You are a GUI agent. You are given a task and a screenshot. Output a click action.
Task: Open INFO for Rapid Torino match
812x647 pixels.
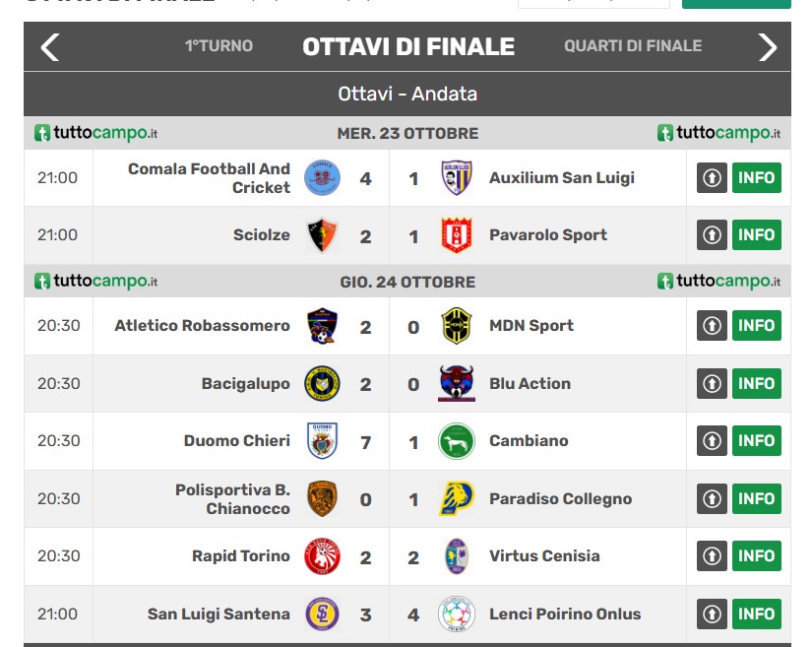[x=756, y=556]
